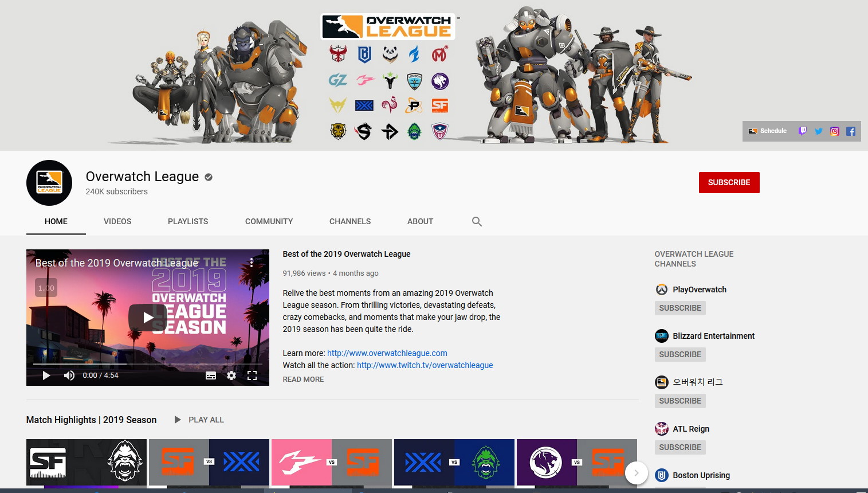Click the video progress bar

pos(148,364)
